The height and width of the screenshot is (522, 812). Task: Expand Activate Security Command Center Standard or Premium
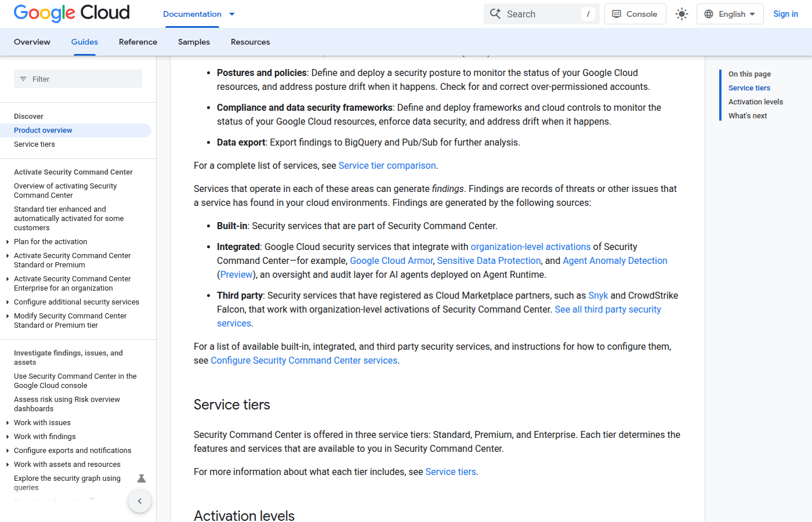[7, 256]
